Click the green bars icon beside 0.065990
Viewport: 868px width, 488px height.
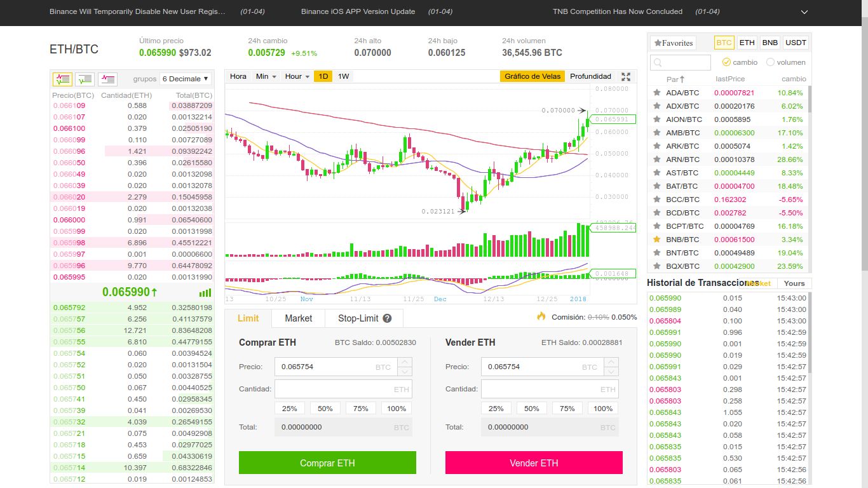click(205, 293)
